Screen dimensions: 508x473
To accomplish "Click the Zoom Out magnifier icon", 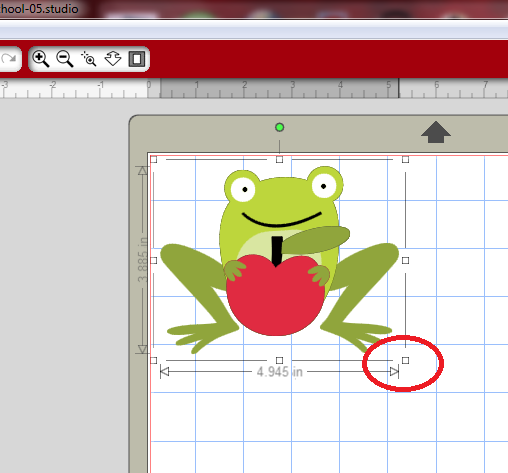I will pos(65,59).
